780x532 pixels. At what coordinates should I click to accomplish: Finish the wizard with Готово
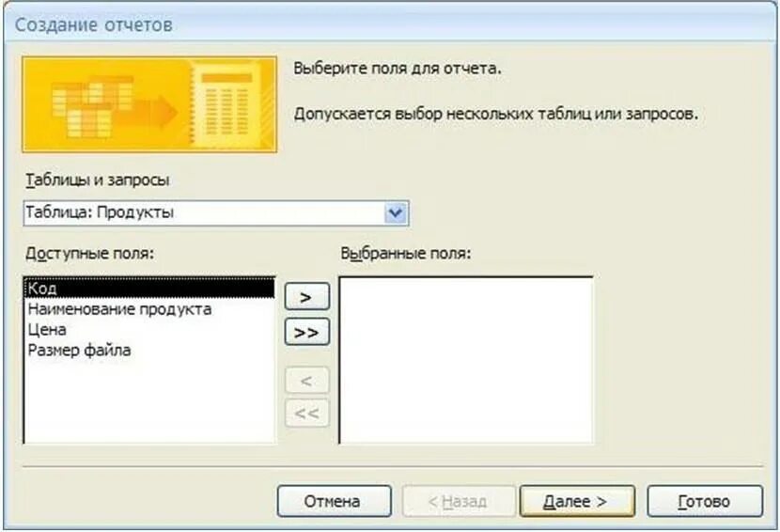click(705, 501)
